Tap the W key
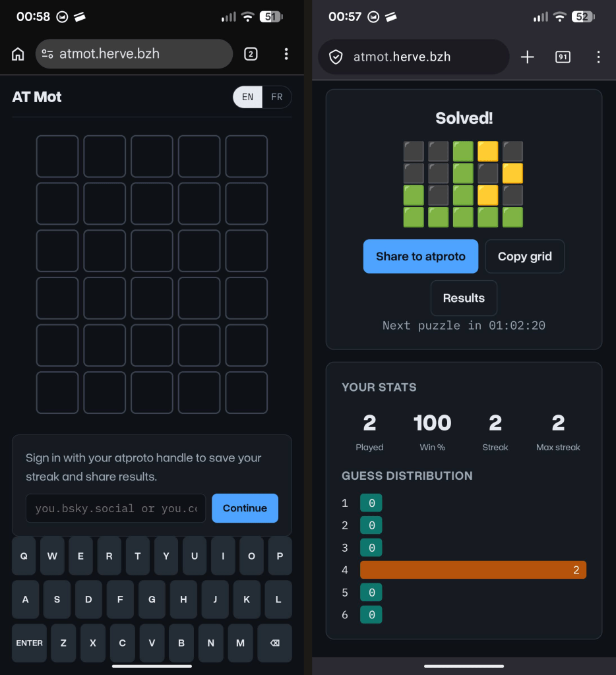The width and height of the screenshot is (616, 675). [52, 556]
